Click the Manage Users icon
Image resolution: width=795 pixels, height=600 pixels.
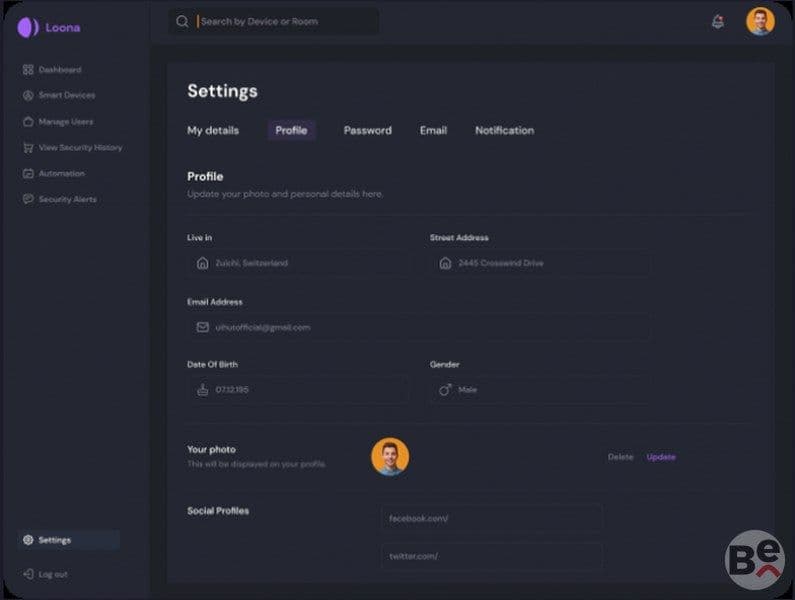pos(28,122)
